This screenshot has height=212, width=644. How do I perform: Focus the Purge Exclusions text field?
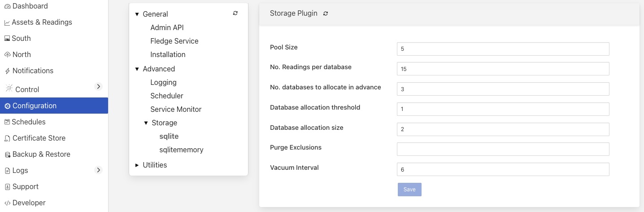point(503,149)
